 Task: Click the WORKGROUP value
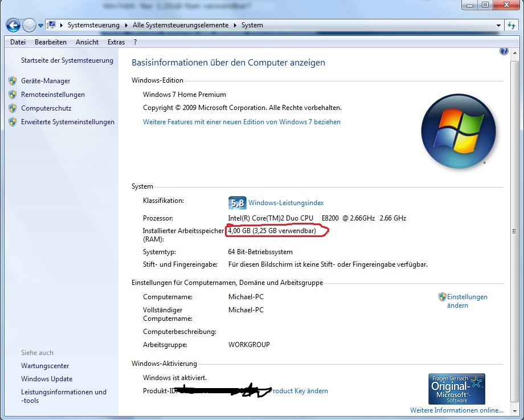click(249, 345)
